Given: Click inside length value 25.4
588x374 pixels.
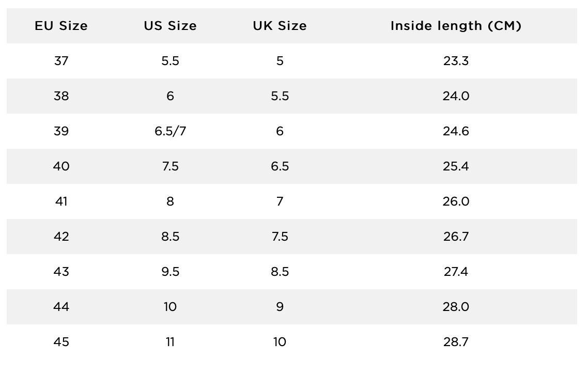Looking at the screenshot, I should pyautogui.click(x=456, y=166).
